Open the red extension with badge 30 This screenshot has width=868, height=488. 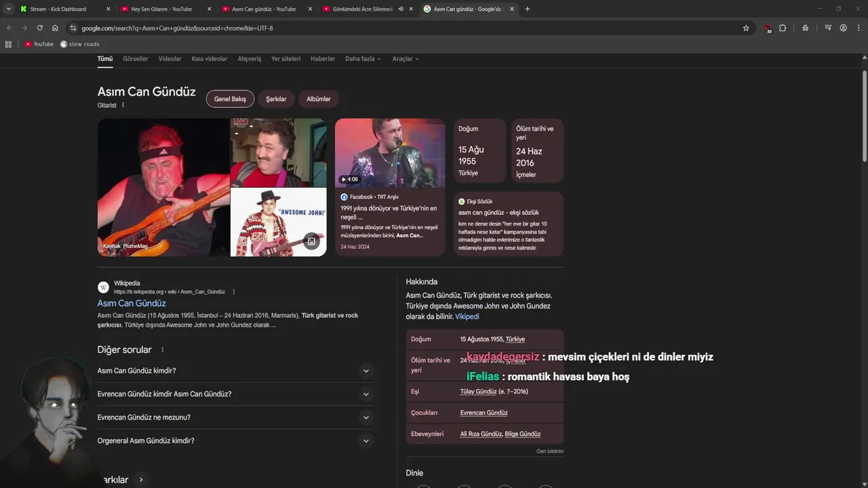(767, 28)
